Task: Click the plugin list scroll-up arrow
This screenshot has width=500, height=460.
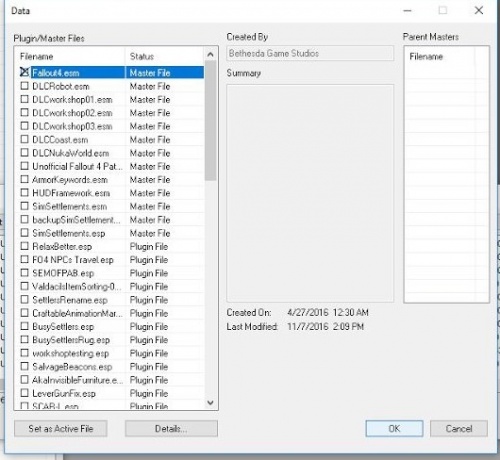Action: point(210,54)
